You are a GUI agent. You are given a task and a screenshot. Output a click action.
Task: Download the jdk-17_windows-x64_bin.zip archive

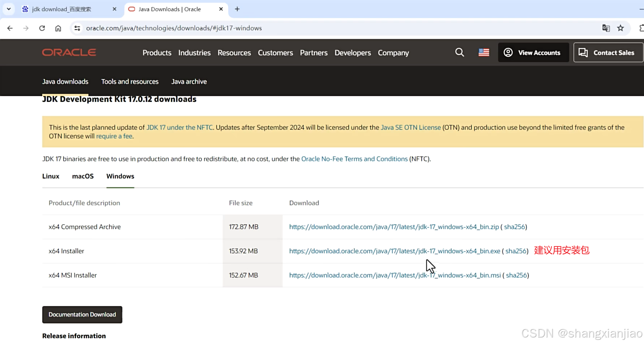click(x=394, y=227)
